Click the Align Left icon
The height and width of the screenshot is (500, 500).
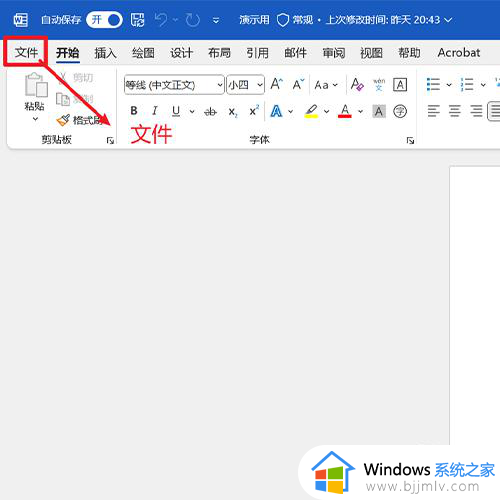click(434, 111)
